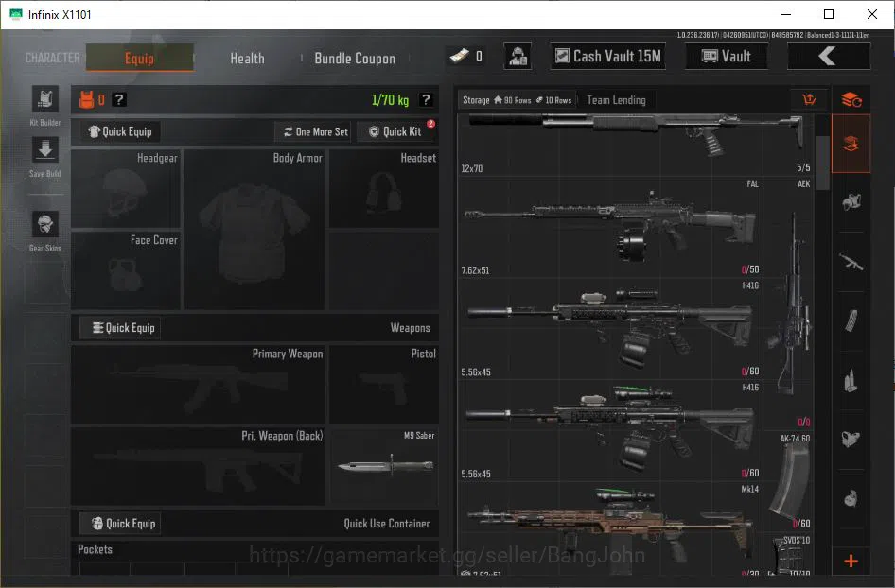Click the storage vertical scrollbar
This screenshot has width=895, height=588.
click(x=822, y=163)
